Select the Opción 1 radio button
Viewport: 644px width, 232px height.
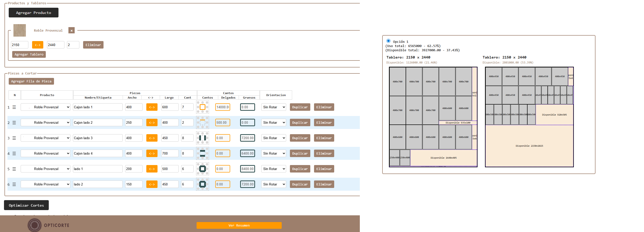[x=388, y=41]
